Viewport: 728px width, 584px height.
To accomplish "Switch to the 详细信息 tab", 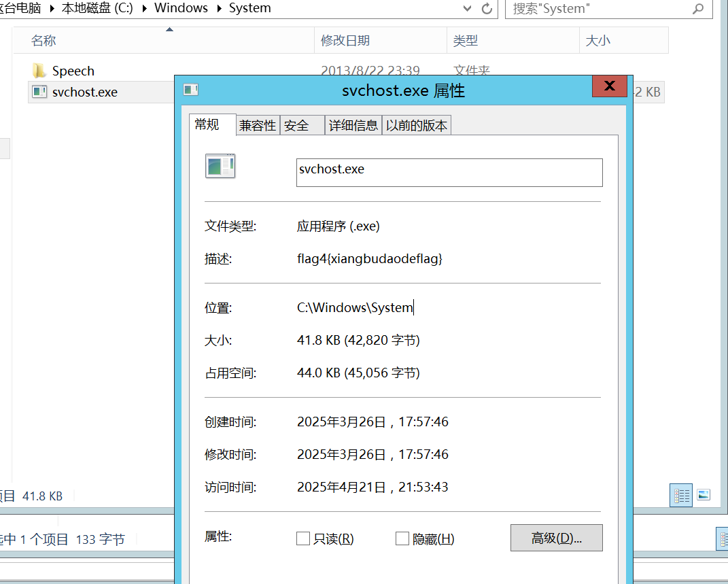I will [x=353, y=125].
